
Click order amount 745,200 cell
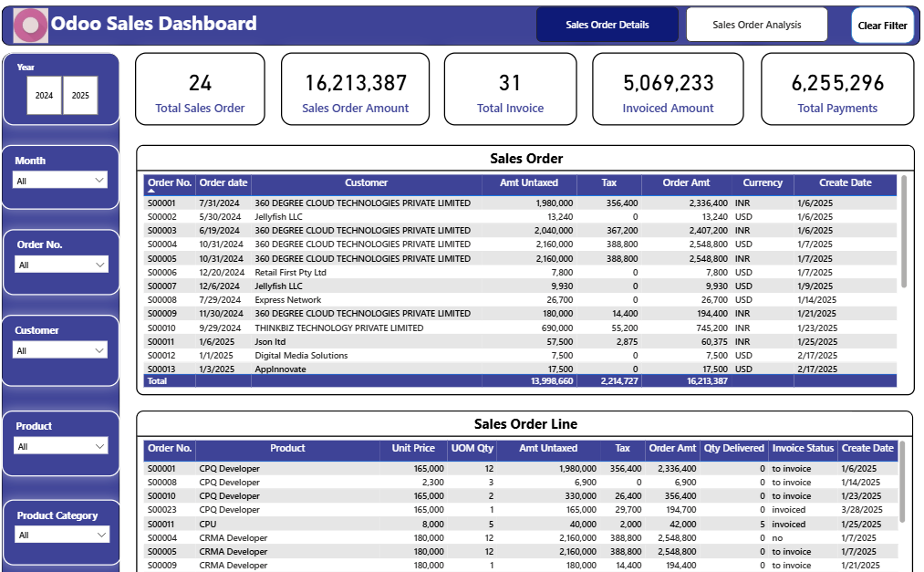pyautogui.click(x=711, y=328)
